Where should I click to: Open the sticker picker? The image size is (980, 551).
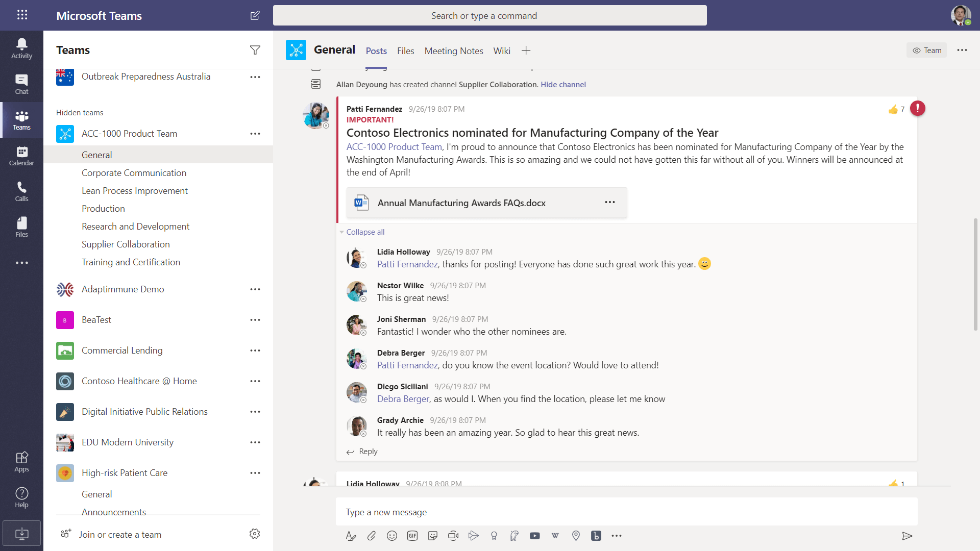433,536
